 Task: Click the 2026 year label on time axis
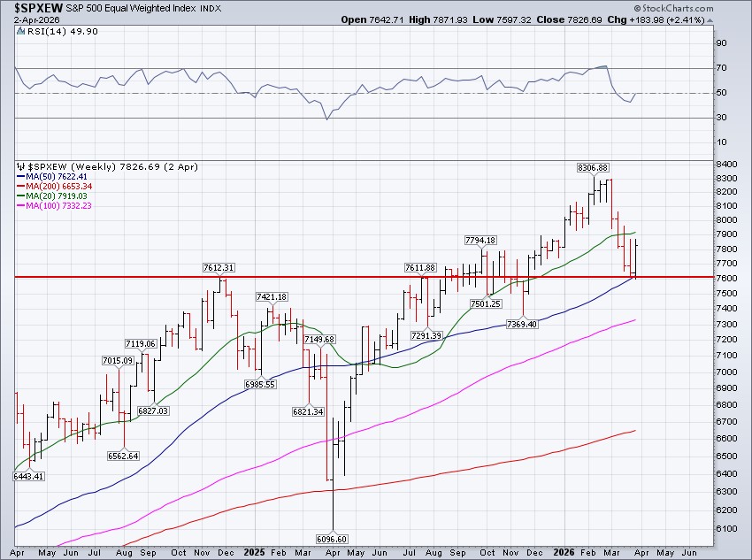tap(568, 550)
